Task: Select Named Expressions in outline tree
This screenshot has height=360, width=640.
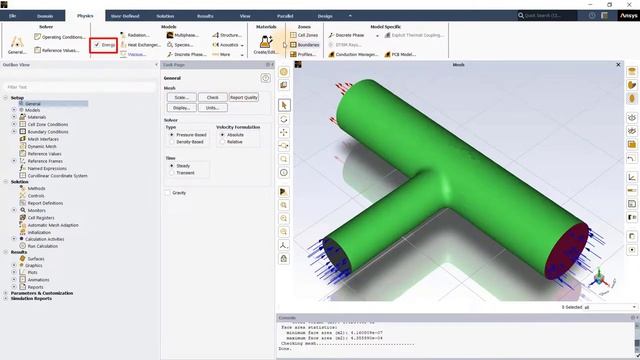Action: (47, 168)
